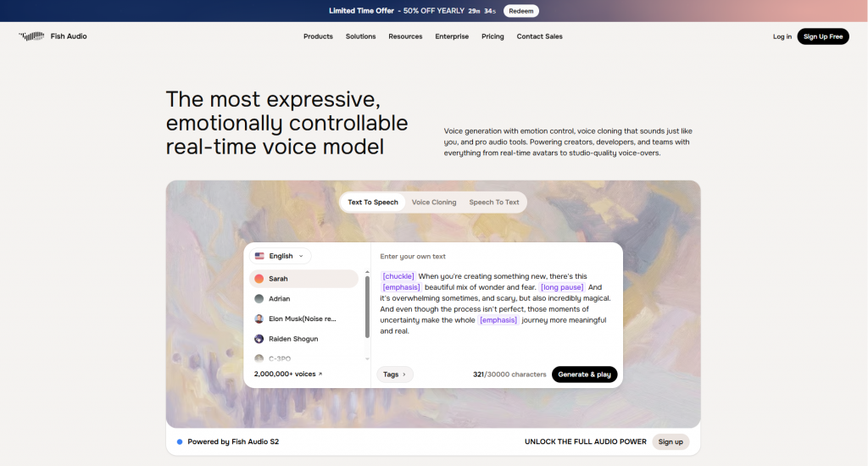The width and height of the screenshot is (868, 466).
Task: Open the 2,000,000+ voices link
Action: [x=288, y=374]
